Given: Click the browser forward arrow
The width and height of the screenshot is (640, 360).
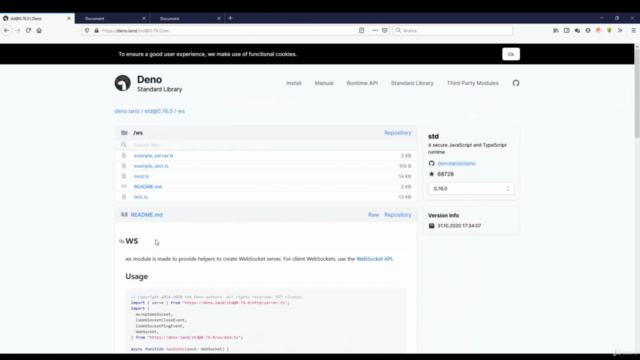Looking at the screenshot, I should pos(18,31).
